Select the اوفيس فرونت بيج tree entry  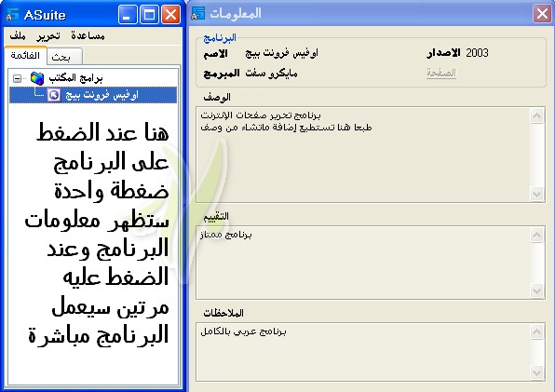point(93,95)
